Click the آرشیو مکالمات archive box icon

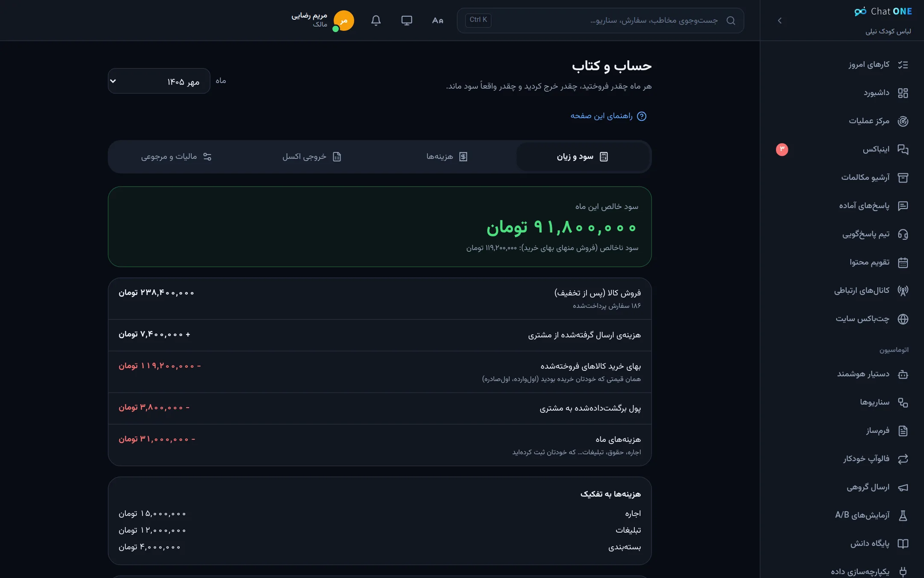tap(903, 178)
